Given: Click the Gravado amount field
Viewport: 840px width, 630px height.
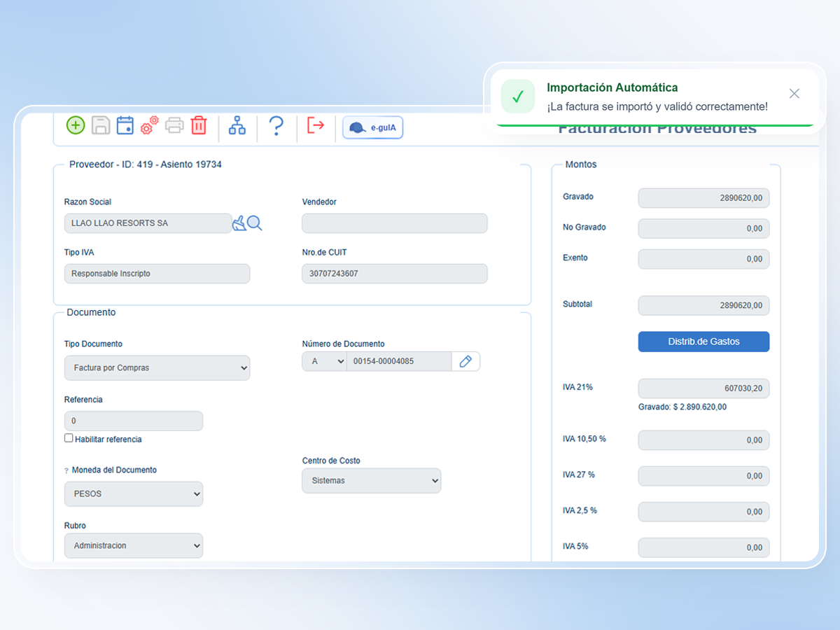Looking at the screenshot, I should tap(703, 198).
